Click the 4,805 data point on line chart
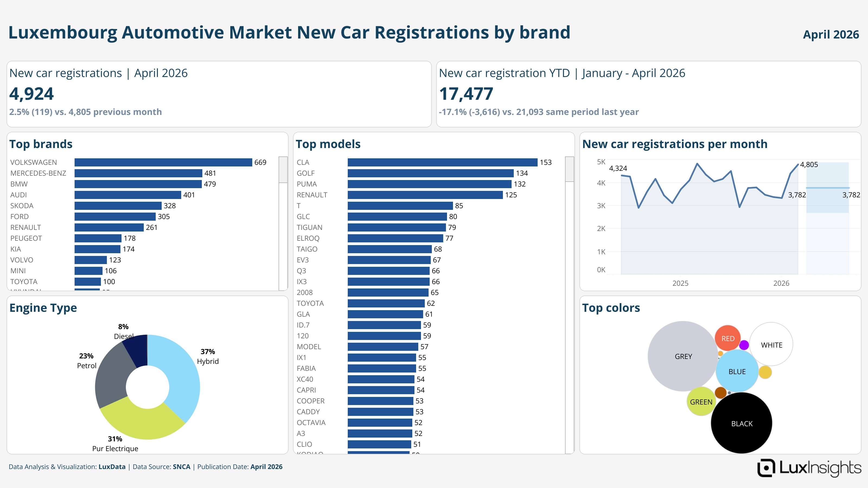This screenshot has height=488, width=868. [x=798, y=164]
